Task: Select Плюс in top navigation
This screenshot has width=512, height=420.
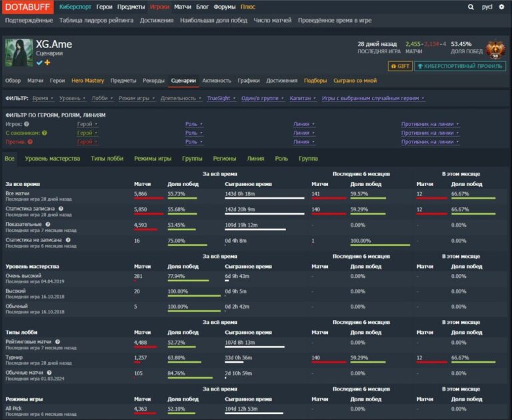Action: 248,7
